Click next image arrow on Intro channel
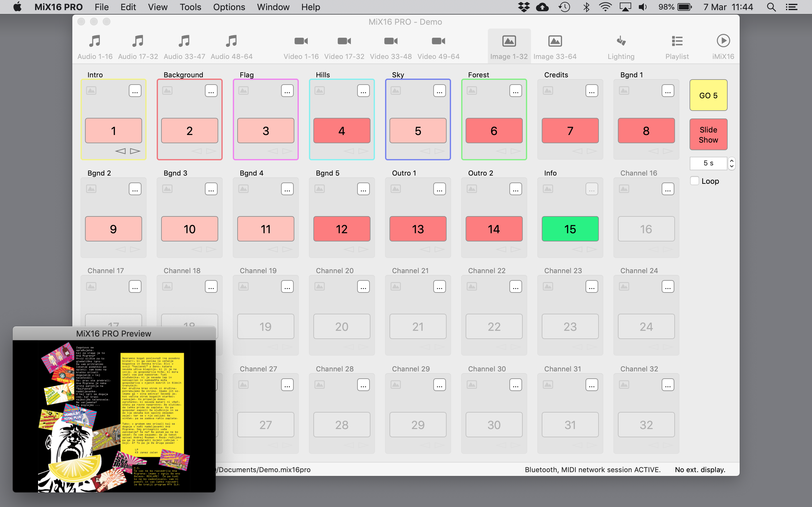The image size is (812, 507). click(135, 151)
